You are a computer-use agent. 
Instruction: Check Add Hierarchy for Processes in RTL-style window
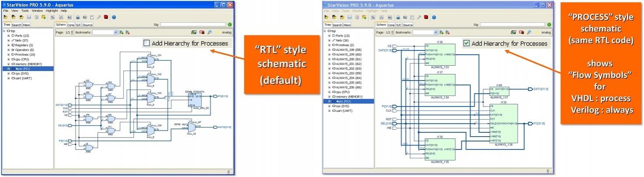pyautogui.click(x=147, y=43)
